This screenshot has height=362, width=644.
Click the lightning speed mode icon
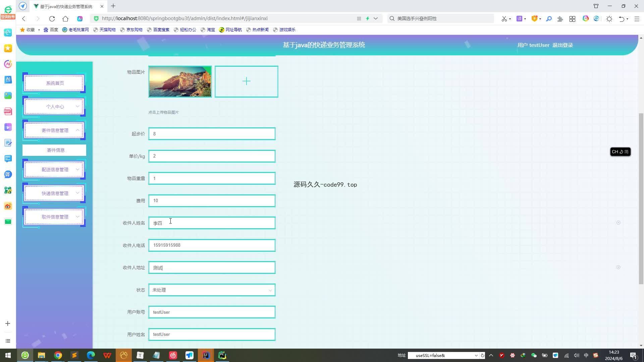[368, 18]
